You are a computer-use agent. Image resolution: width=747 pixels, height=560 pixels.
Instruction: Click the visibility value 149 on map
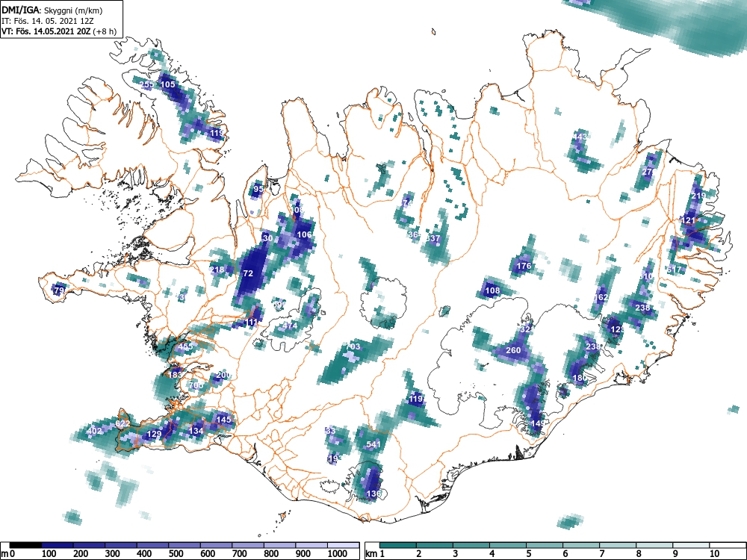(537, 423)
